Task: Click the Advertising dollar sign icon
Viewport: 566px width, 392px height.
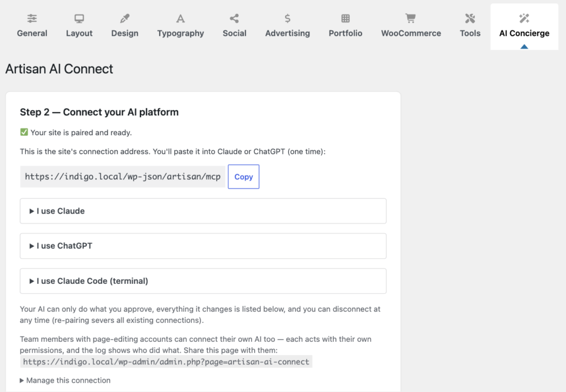Action: [x=287, y=18]
